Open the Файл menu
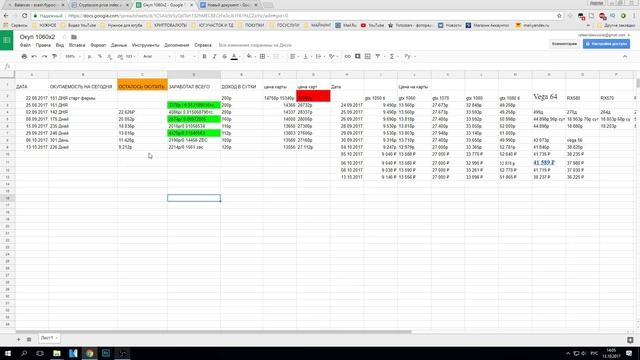Image resolution: width=640 pixels, height=360 pixels. point(25,45)
